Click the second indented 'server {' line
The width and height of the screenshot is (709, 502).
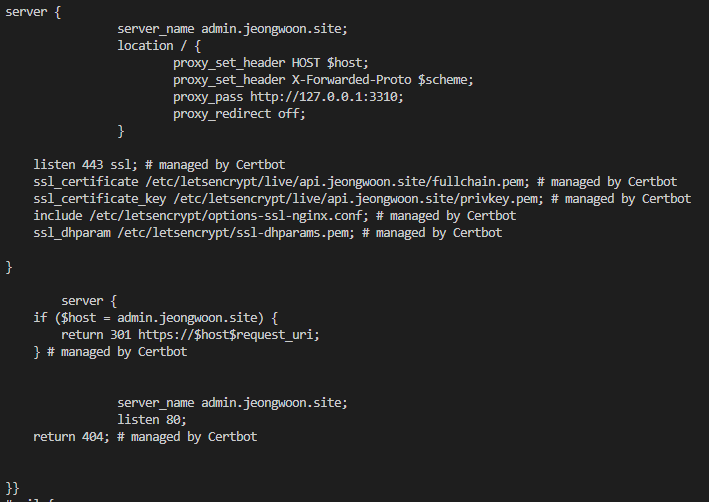click(x=89, y=301)
